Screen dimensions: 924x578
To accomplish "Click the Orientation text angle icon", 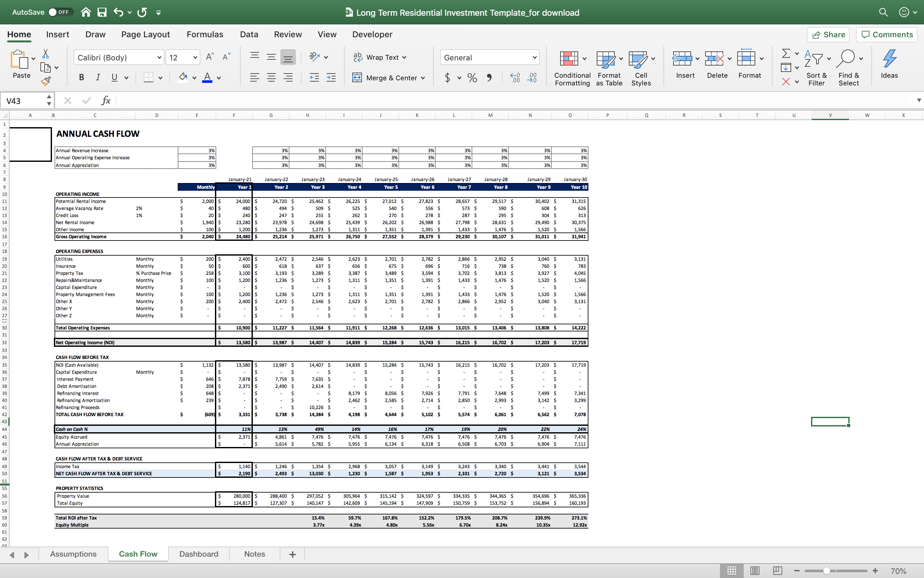I will (x=314, y=57).
